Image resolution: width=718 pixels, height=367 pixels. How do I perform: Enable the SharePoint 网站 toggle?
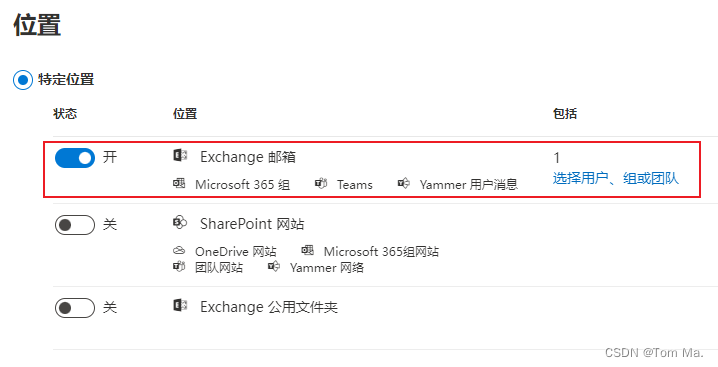(x=75, y=225)
